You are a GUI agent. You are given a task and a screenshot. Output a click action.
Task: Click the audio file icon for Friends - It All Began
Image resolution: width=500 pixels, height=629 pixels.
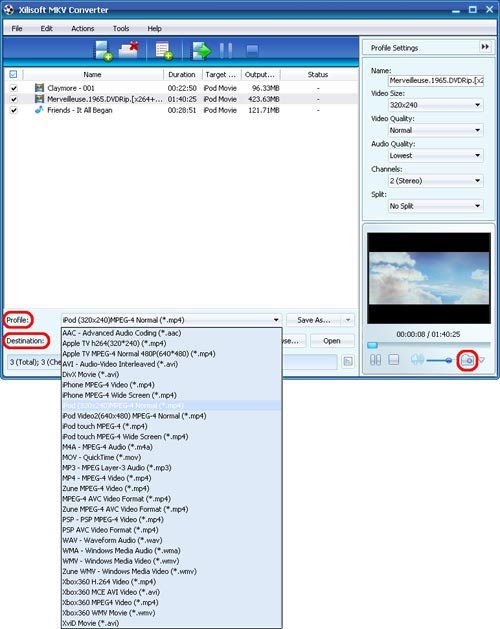39,110
